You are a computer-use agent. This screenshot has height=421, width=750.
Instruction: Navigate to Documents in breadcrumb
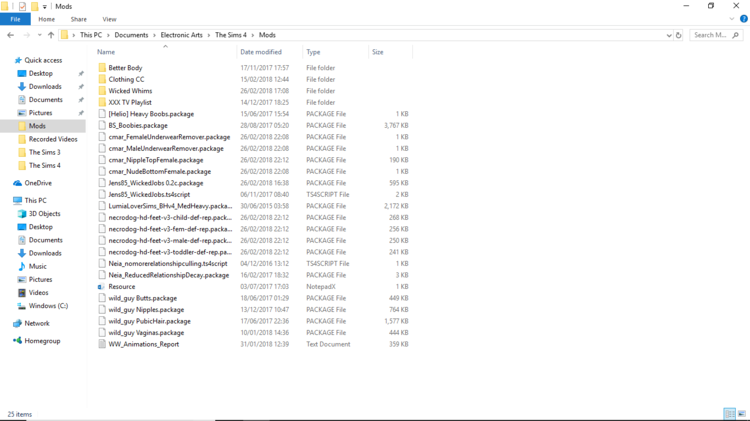tap(131, 35)
